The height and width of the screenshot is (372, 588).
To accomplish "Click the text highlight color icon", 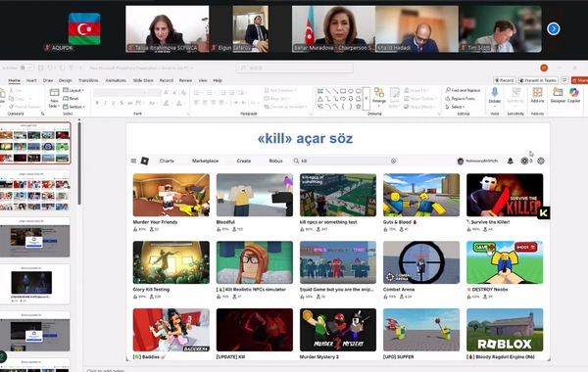I will [167, 103].
